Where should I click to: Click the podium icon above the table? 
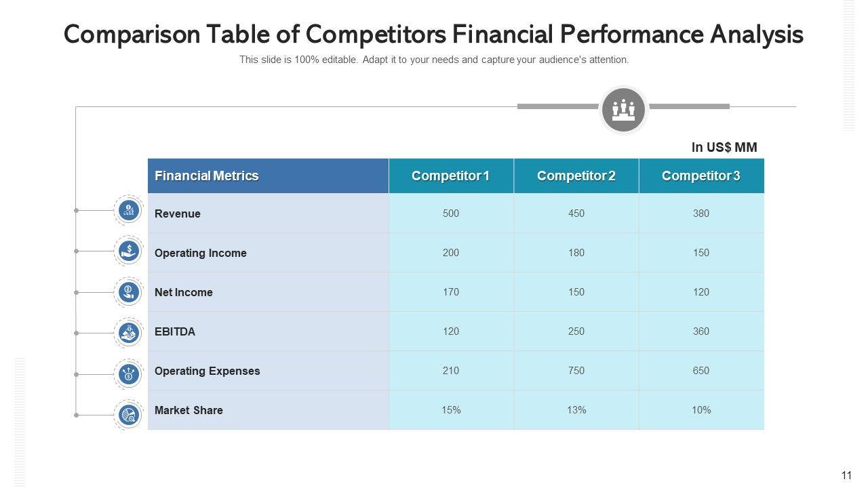[624, 109]
